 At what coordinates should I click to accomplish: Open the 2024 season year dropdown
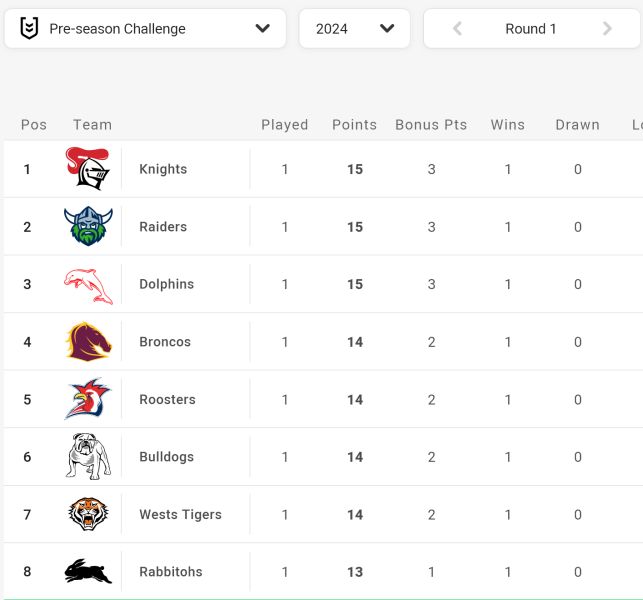pos(354,29)
